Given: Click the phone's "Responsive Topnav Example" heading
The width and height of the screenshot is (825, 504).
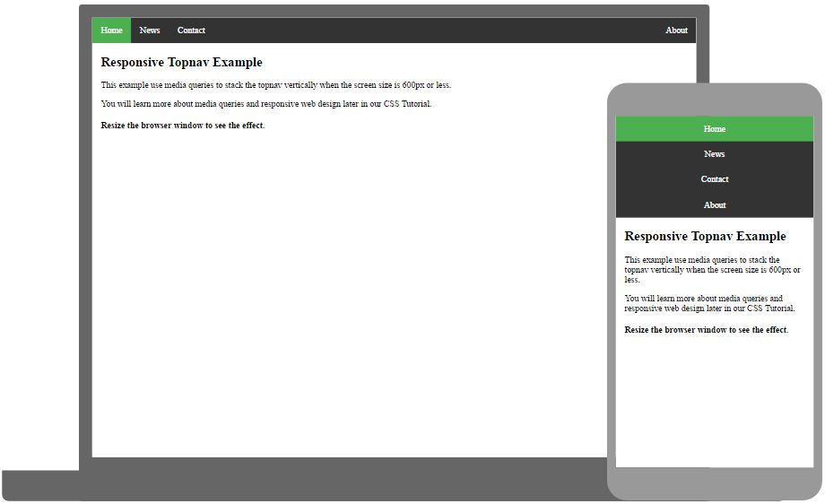Looking at the screenshot, I should coord(705,237).
